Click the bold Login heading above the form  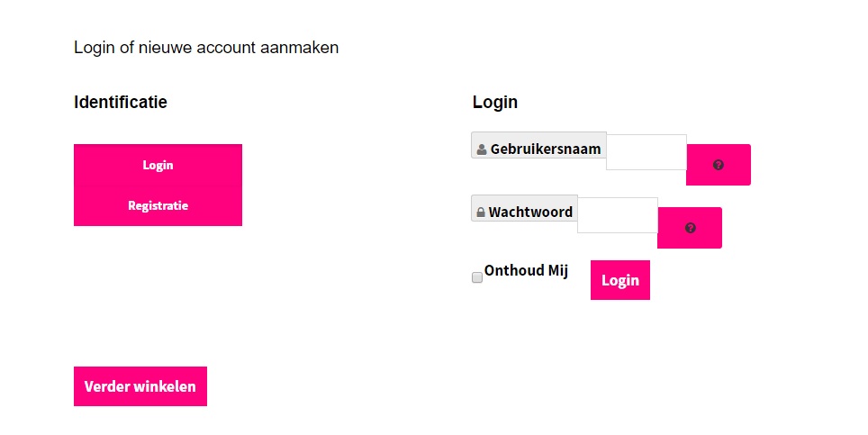click(495, 102)
